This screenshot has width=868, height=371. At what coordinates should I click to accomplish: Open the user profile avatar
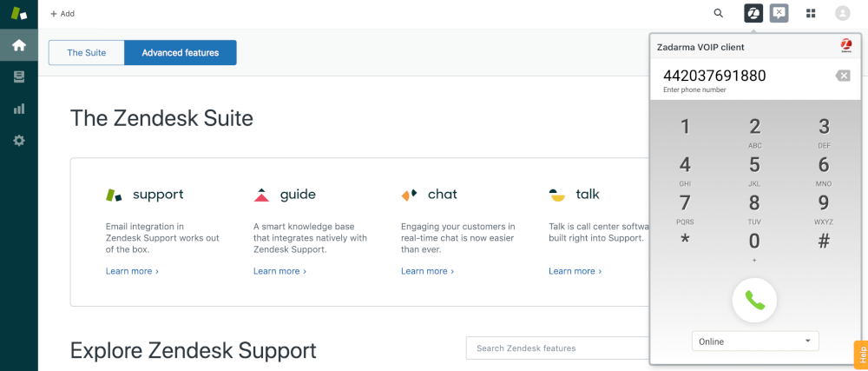pyautogui.click(x=842, y=13)
